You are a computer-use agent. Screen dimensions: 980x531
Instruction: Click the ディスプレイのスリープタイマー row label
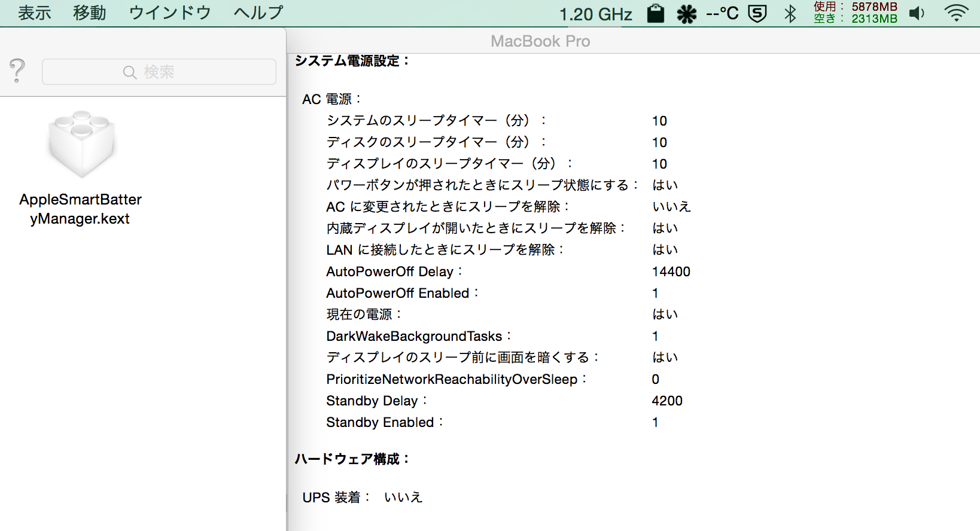tap(449, 163)
